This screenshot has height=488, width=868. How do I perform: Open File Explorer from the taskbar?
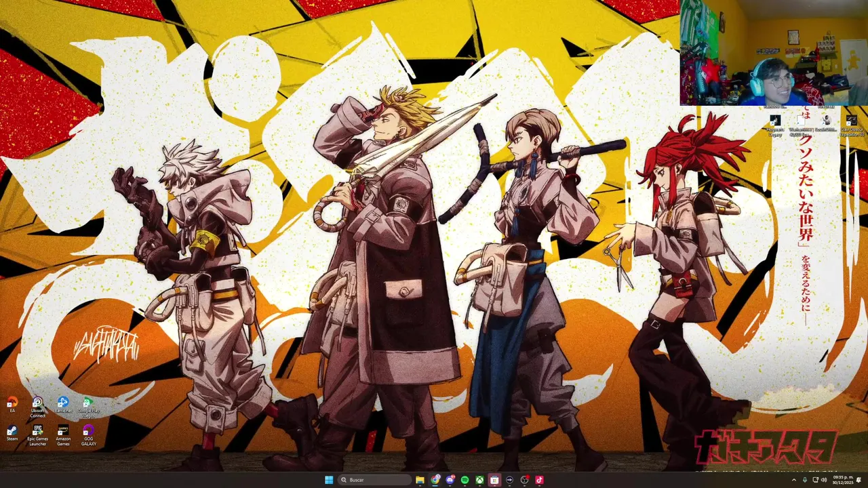[x=420, y=480]
